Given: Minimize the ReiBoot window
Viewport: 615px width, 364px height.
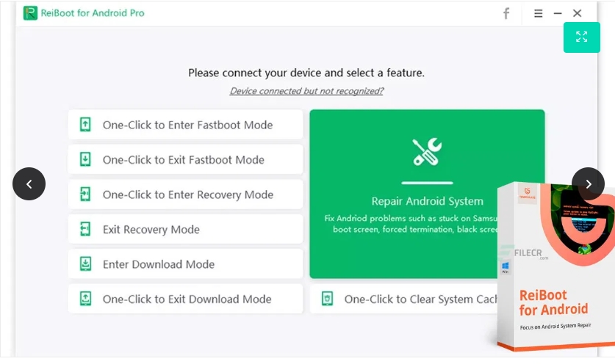Looking at the screenshot, I should pyautogui.click(x=558, y=13).
